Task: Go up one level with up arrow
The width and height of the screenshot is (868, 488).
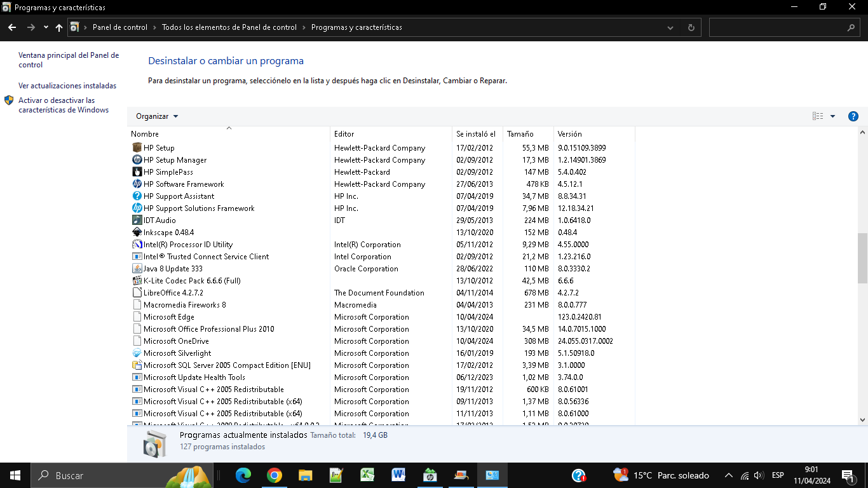Action: (59, 27)
